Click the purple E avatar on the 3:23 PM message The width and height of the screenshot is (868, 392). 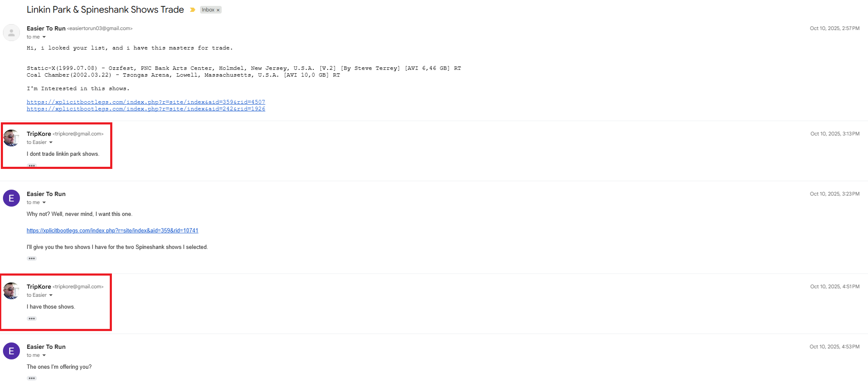tap(11, 198)
